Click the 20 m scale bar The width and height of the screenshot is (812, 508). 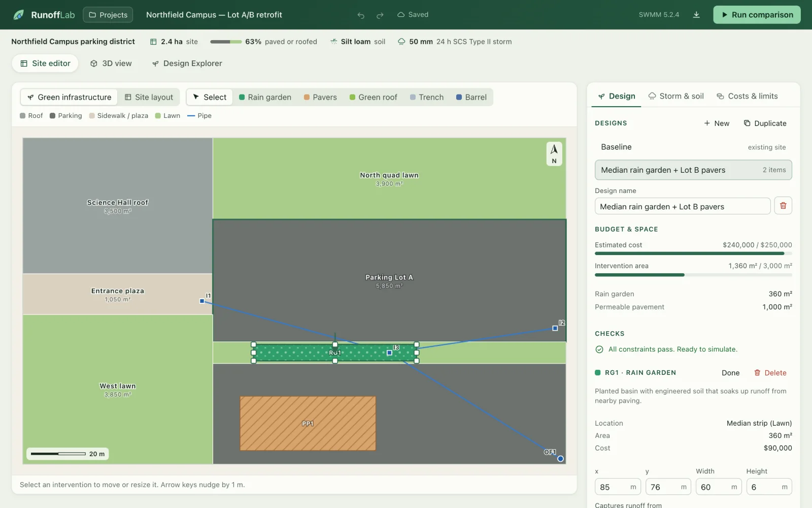[x=67, y=454]
